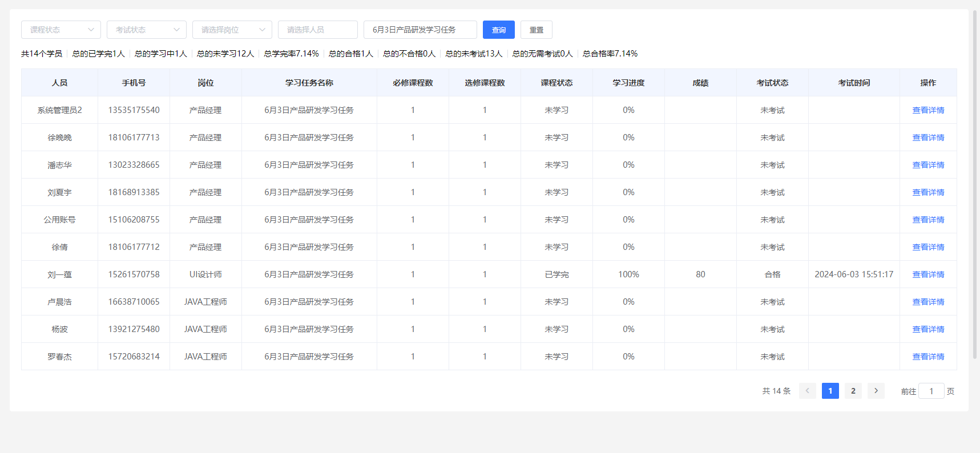Expand the 考试状态 filter dropdown

coord(147,30)
